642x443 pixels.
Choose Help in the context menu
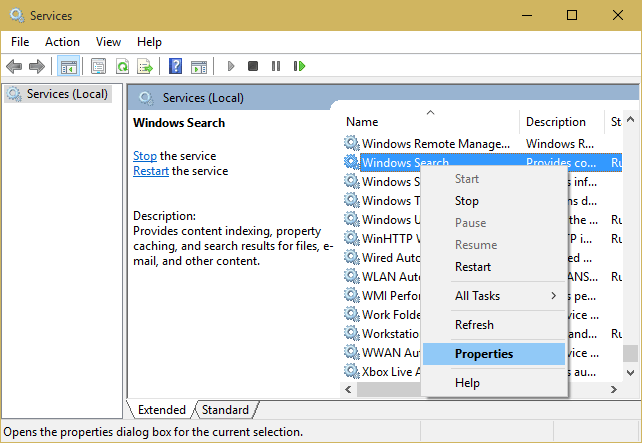(x=494, y=383)
